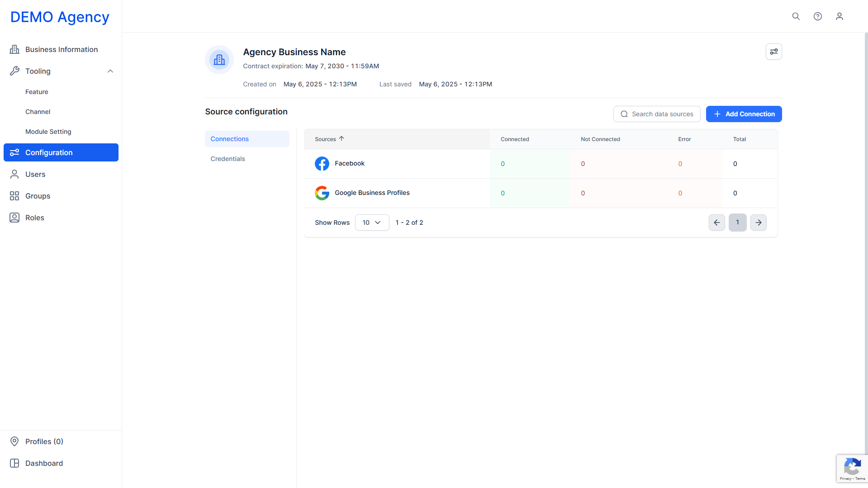Image resolution: width=868 pixels, height=488 pixels.
Task: Click the Dashboard layout icon
Action: (14, 463)
